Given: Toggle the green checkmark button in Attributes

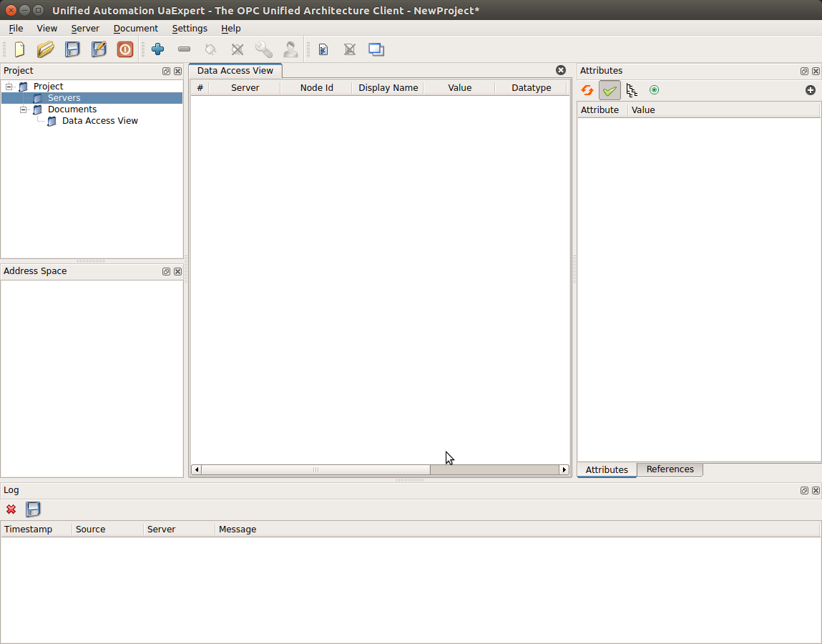Looking at the screenshot, I should tap(610, 90).
